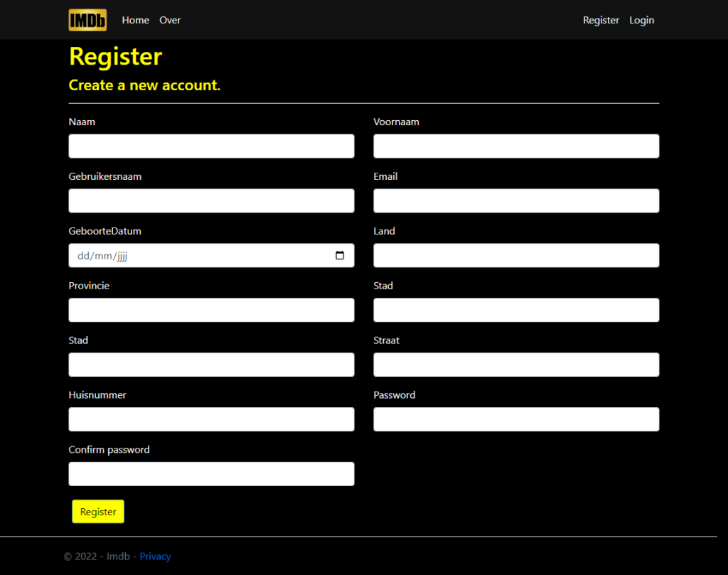Activate the Email input field
This screenshot has height=575, width=728.
click(516, 200)
